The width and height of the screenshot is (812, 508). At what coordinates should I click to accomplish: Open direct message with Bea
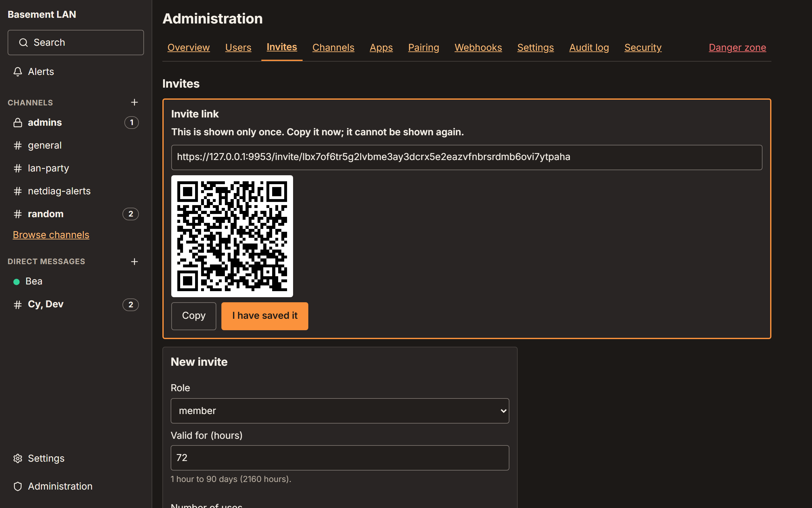point(75,282)
